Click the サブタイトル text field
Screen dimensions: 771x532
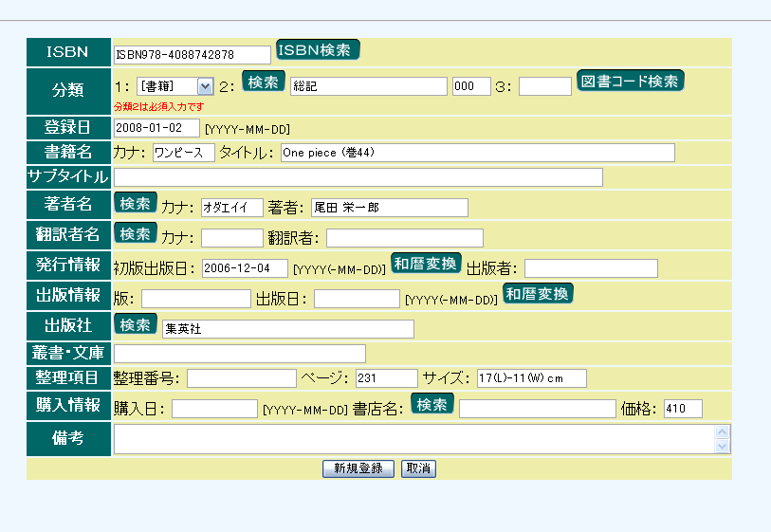358,177
